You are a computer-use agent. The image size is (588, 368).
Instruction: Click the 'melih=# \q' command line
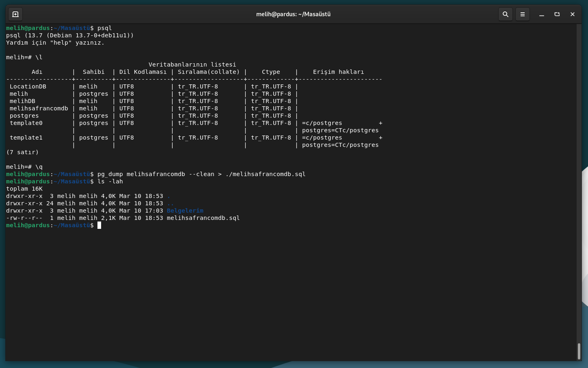pos(24,167)
